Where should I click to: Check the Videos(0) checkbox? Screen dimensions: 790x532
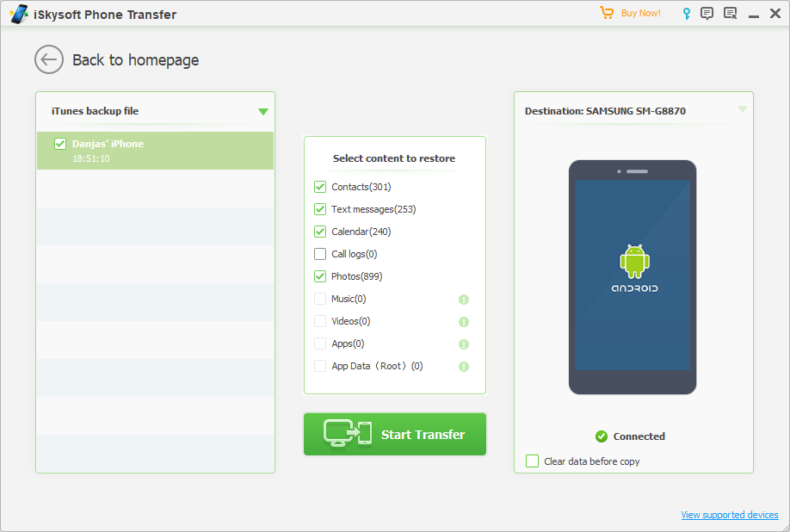(320, 321)
